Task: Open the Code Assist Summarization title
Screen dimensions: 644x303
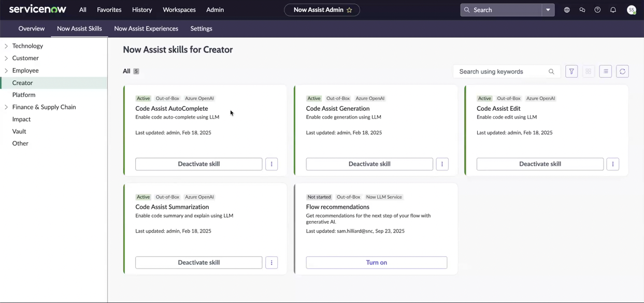Action: 172,207
